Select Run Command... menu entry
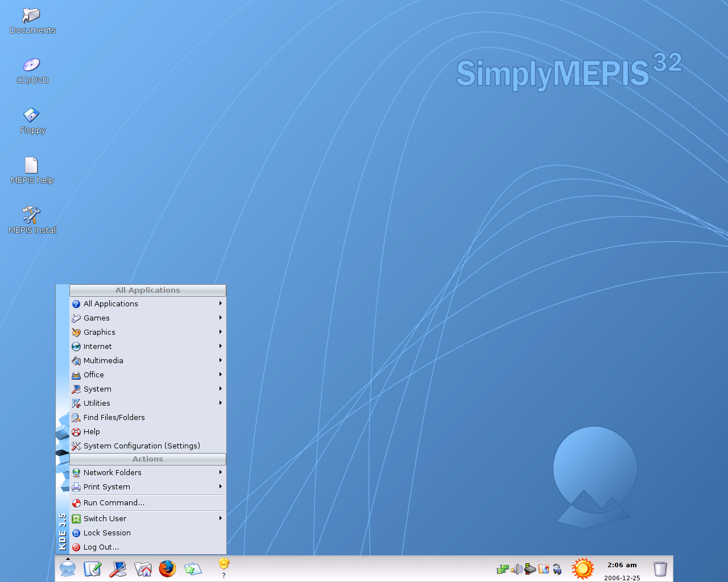Viewport: 728px width, 582px height. point(148,502)
